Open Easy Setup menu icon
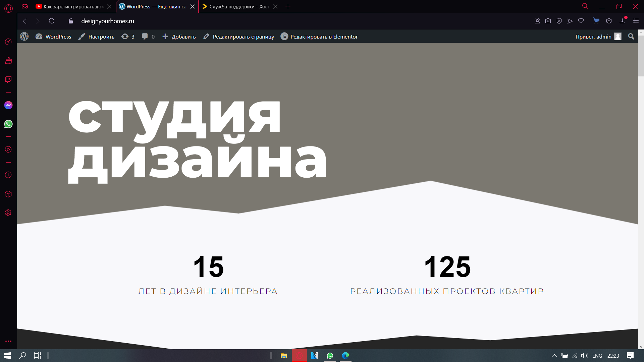The width and height of the screenshot is (644, 362). click(636, 21)
